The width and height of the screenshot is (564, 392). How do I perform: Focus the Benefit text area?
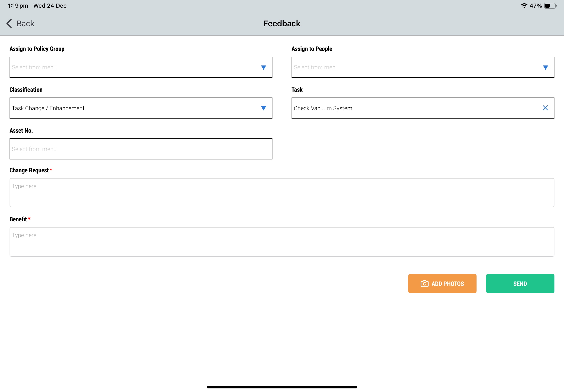(x=282, y=242)
